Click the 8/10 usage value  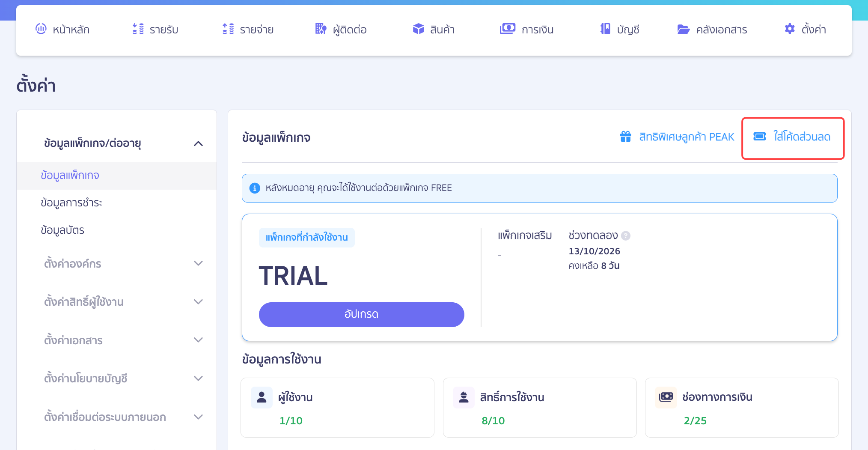pyautogui.click(x=493, y=421)
